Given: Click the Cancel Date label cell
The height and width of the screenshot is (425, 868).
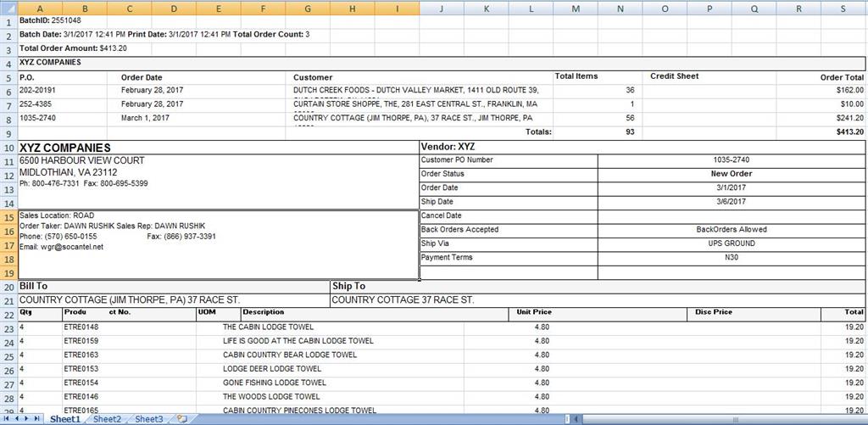Looking at the screenshot, I should pyautogui.click(x=509, y=215).
